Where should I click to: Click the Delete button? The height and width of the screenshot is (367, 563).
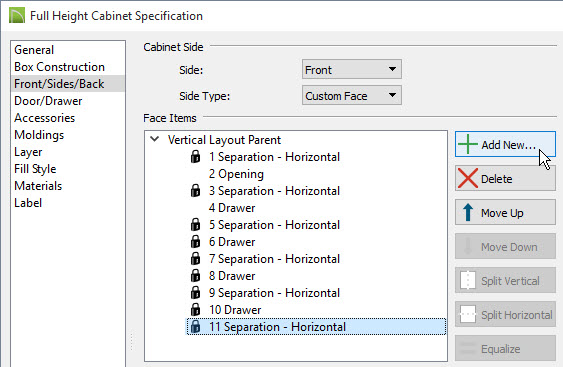(505, 178)
